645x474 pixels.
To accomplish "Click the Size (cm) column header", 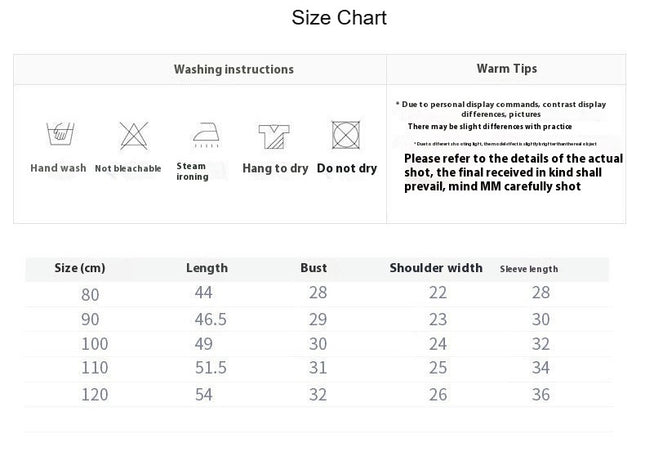I will click(x=80, y=268).
